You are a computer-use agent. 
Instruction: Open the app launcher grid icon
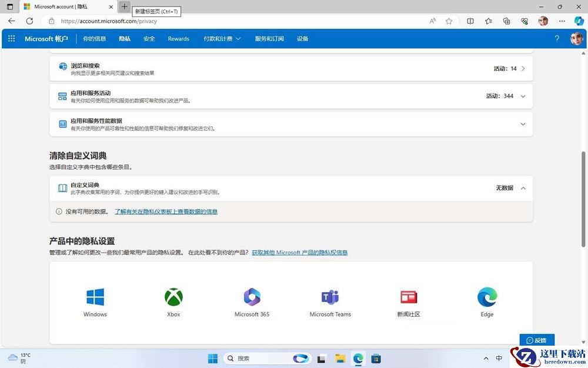(12, 39)
